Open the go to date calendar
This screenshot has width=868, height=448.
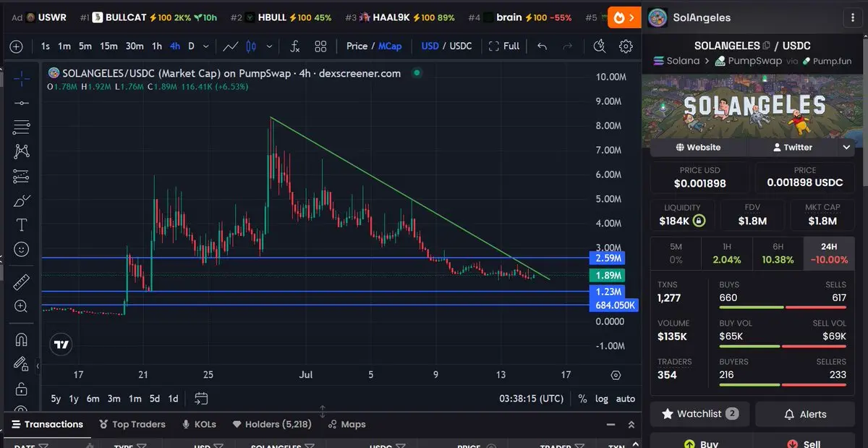coord(201,399)
